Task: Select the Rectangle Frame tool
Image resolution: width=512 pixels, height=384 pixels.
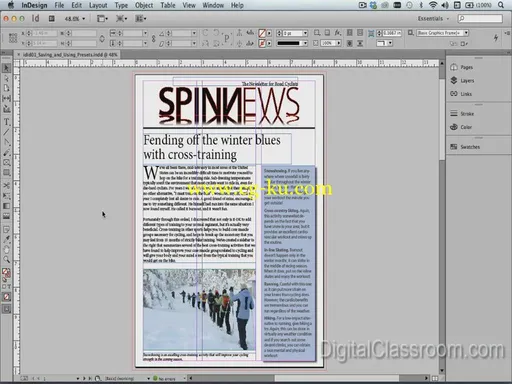Action: tap(6, 163)
